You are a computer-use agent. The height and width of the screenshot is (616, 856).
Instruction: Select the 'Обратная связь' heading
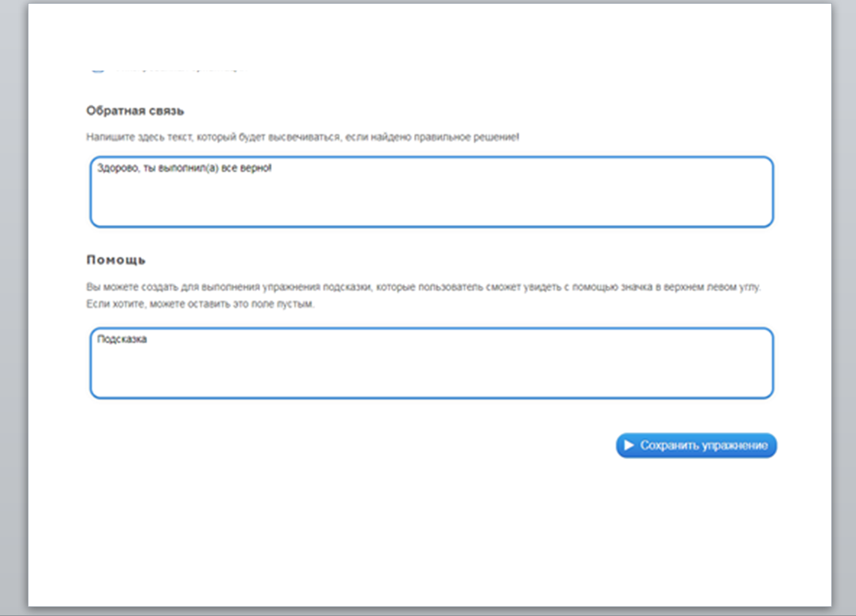(135, 111)
